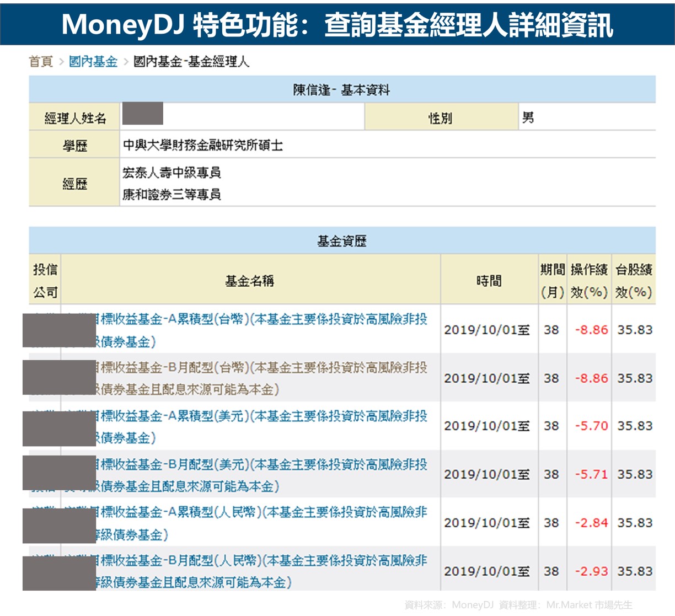Click the 男 gender value

point(528,117)
